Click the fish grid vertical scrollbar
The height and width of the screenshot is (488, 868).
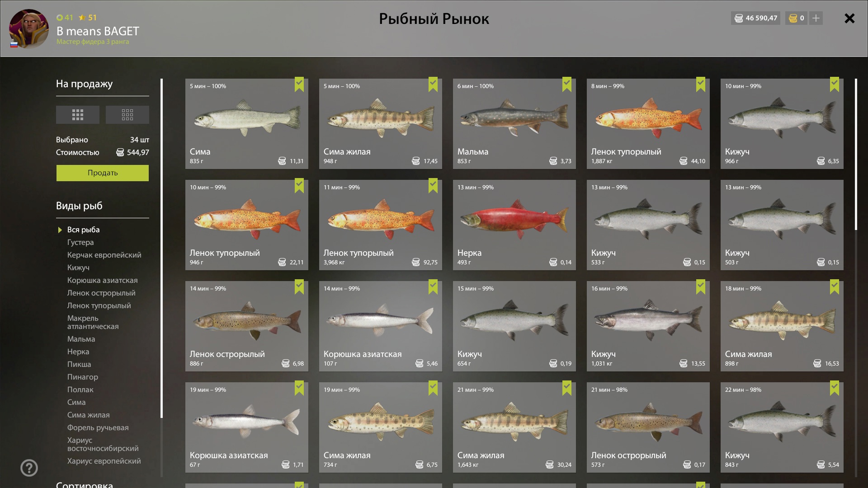click(x=856, y=155)
